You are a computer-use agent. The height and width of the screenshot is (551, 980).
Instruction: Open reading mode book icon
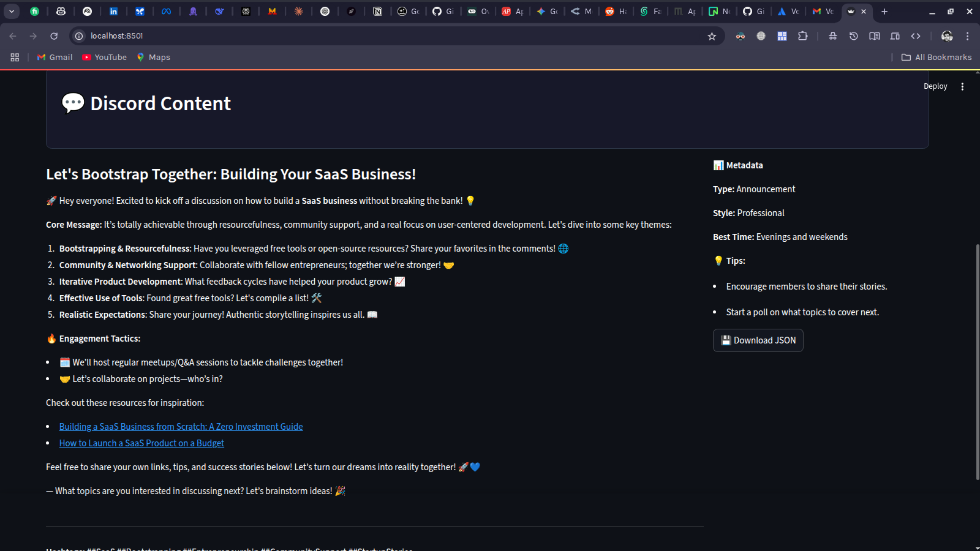pos(874,36)
